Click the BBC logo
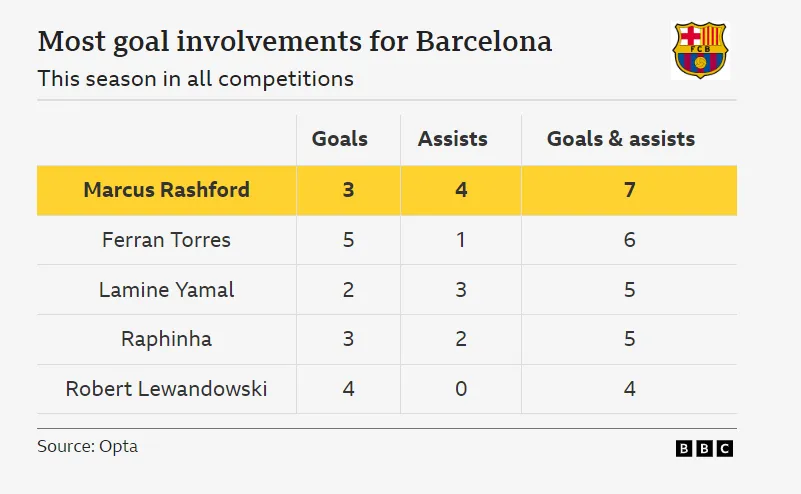Viewport: 801px width, 494px height. 704,448
